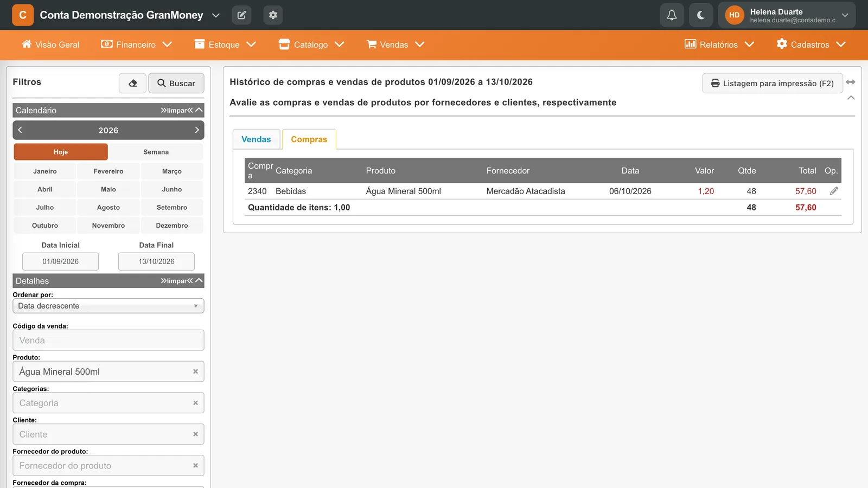
Task: Open the Ordenar por dropdown
Action: coord(108,306)
